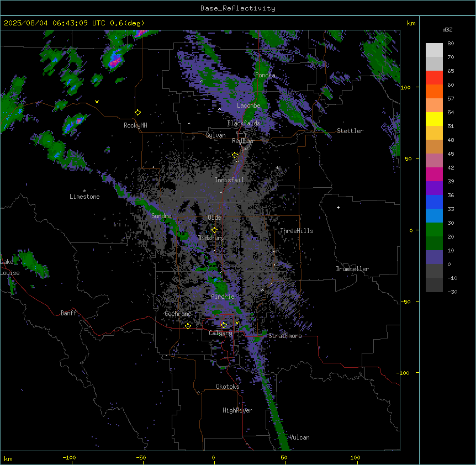
Task: Click the yellow diamond marker near Cochrane
Action: pyautogui.click(x=188, y=326)
